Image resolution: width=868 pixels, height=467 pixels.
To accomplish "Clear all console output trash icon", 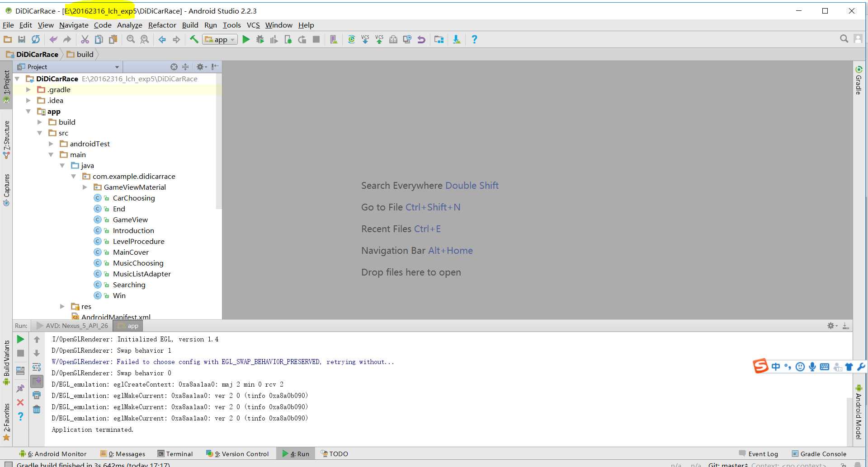I will pos(37,409).
